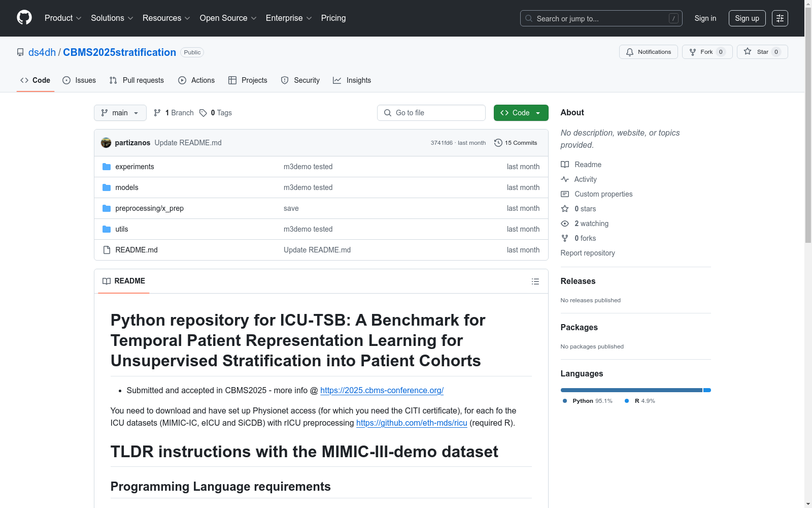Click the utils folder icon

tap(107, 229)
